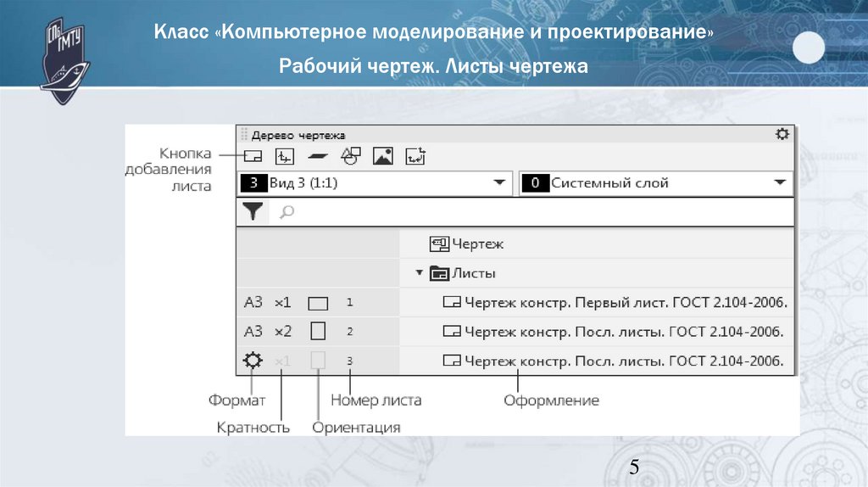
Task: Click the sheet icon of 'Первый лист' row
Action: (x=452, y=302)
